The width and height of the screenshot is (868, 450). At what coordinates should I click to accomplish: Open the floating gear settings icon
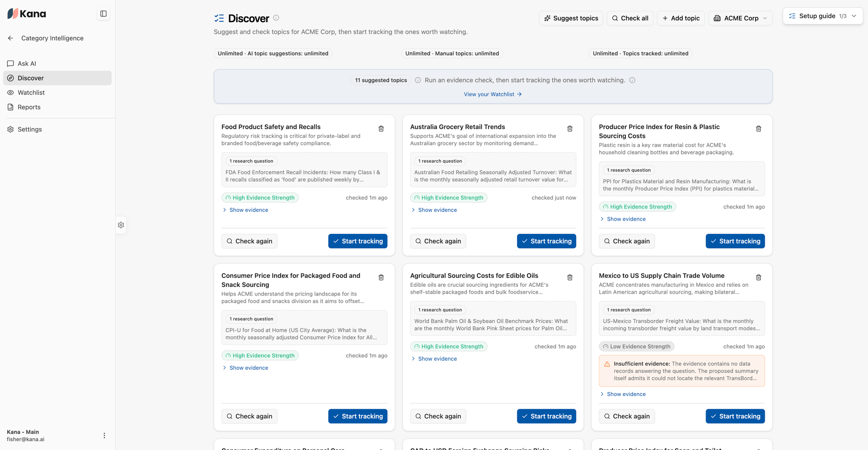121,225
